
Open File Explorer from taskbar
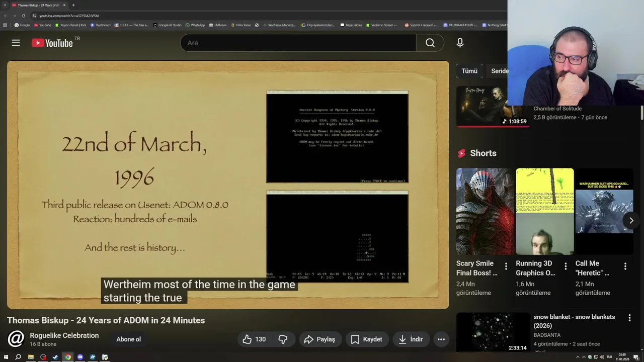pos(31,357)
